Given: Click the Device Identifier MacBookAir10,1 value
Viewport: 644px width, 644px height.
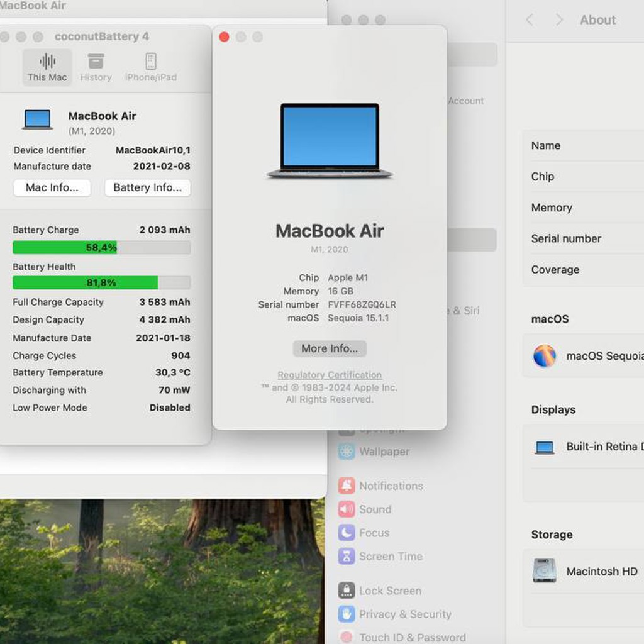Looking at the screenshot, I should [x=153, y=150].
